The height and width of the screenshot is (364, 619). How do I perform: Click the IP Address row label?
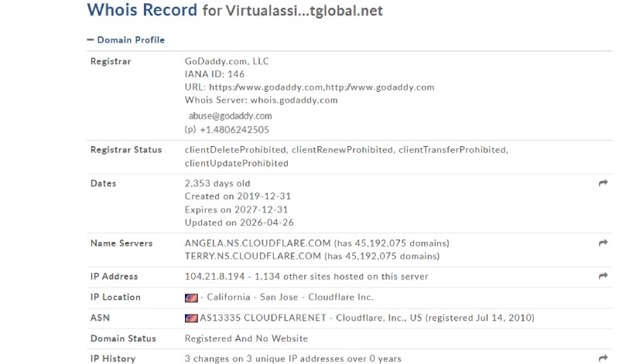coord(114,277)
